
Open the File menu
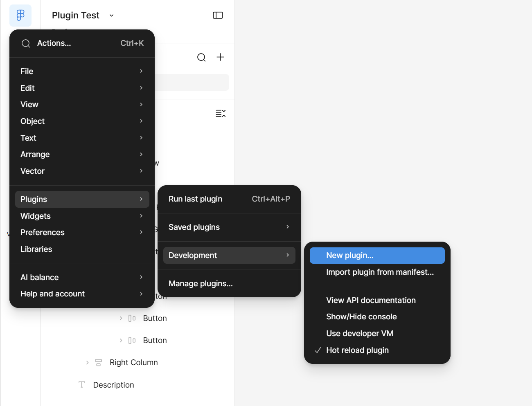point(82,72)
